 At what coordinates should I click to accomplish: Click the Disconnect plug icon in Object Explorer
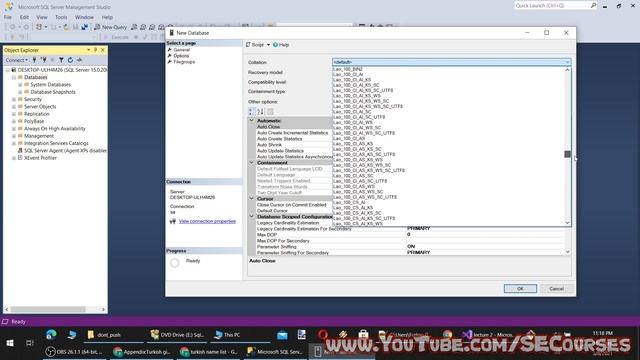pos(44,60)
